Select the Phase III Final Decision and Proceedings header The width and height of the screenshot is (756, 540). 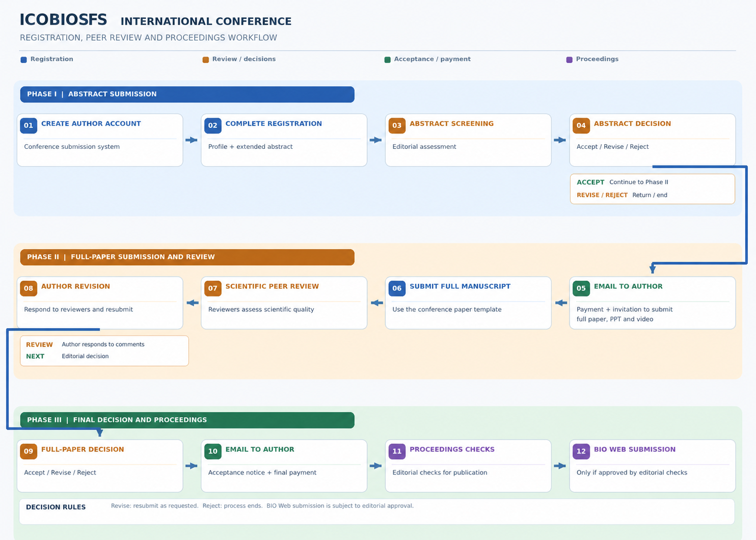point(187,420)
